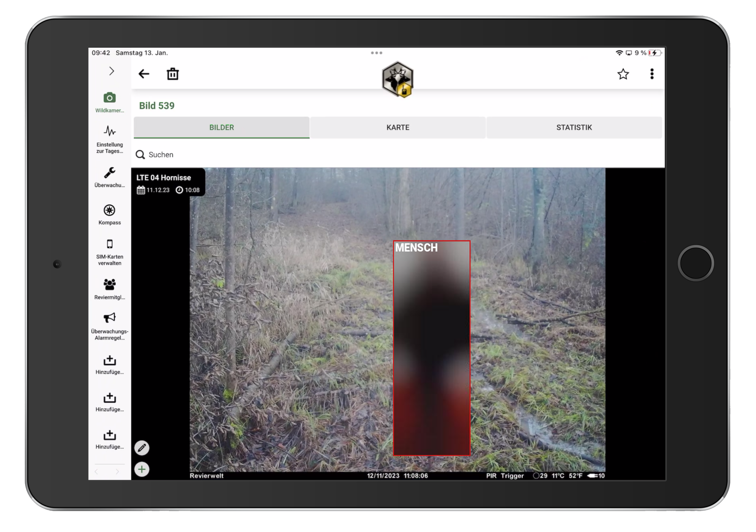Open Kompass in sidebar

[110, 215]
